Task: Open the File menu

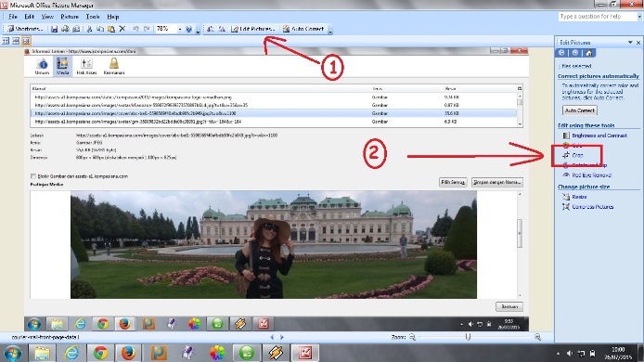Action: (x=13, y=17)
